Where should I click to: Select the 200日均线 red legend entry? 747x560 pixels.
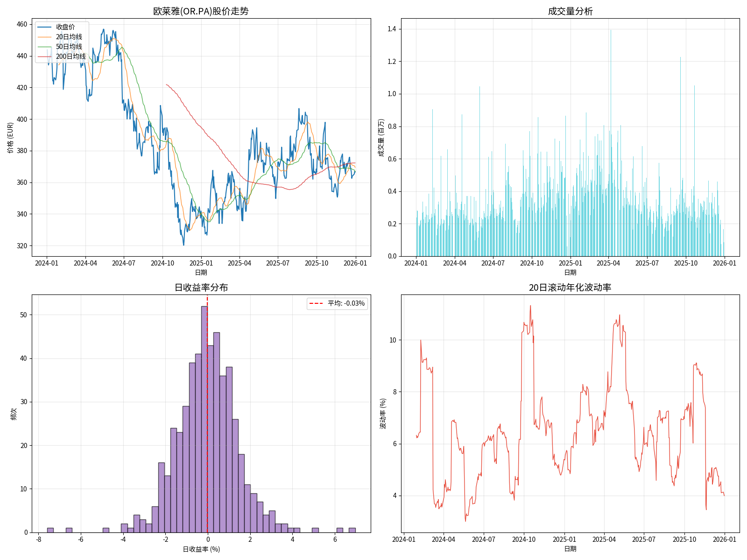(x=70, y=56)
